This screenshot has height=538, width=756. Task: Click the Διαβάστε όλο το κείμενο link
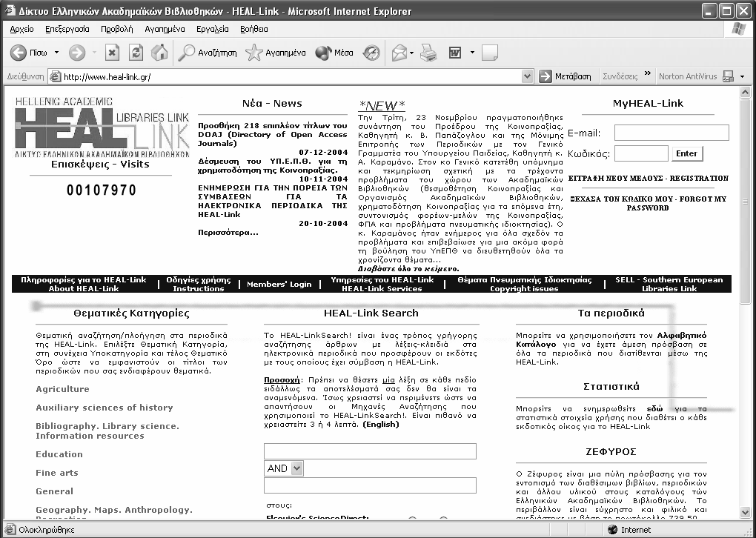tap(408, 269)
